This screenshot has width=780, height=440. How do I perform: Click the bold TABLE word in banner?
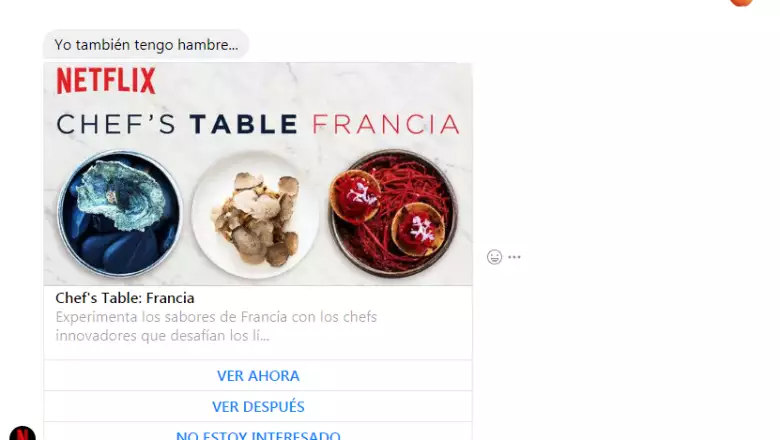pyautogui.click(x=244, y=124)
